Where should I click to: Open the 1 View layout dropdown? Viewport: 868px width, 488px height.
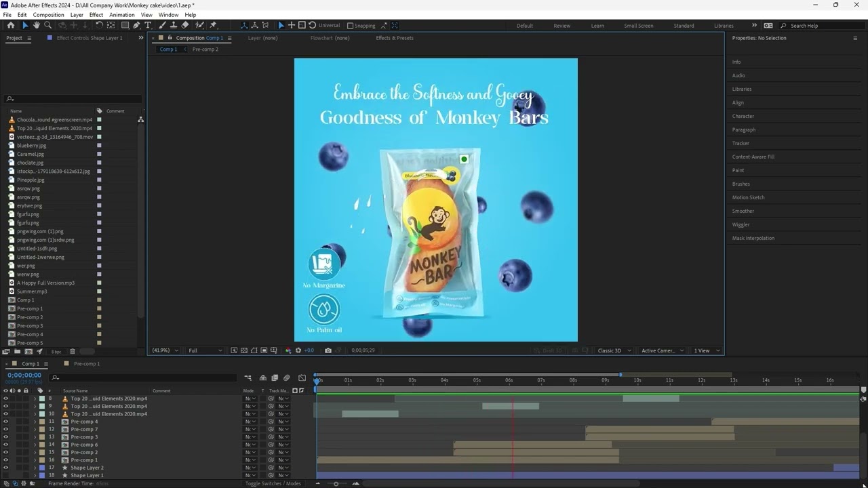[x=706, y=350]
